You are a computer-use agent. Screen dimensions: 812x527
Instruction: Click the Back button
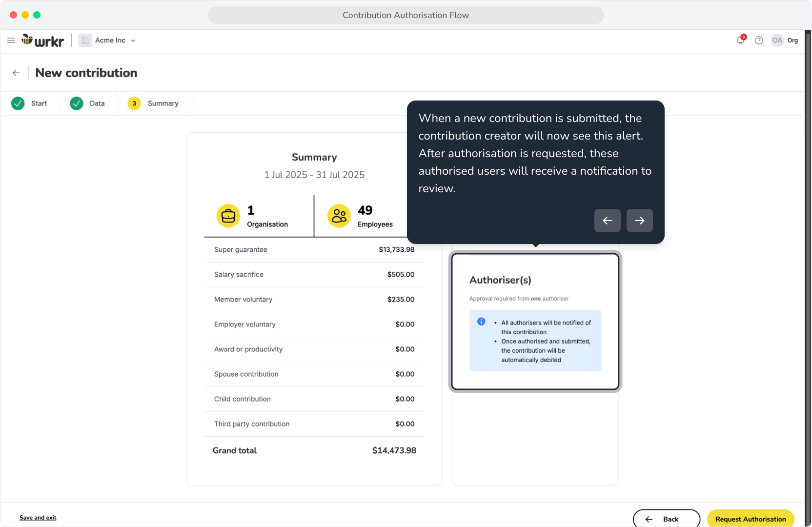click(667, 519)
